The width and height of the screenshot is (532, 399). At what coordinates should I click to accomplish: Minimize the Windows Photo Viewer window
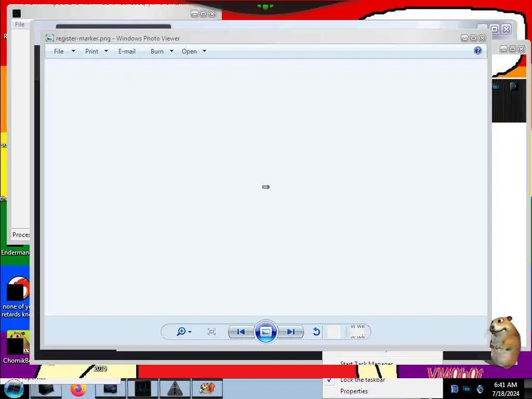click(x=464, y=38)
